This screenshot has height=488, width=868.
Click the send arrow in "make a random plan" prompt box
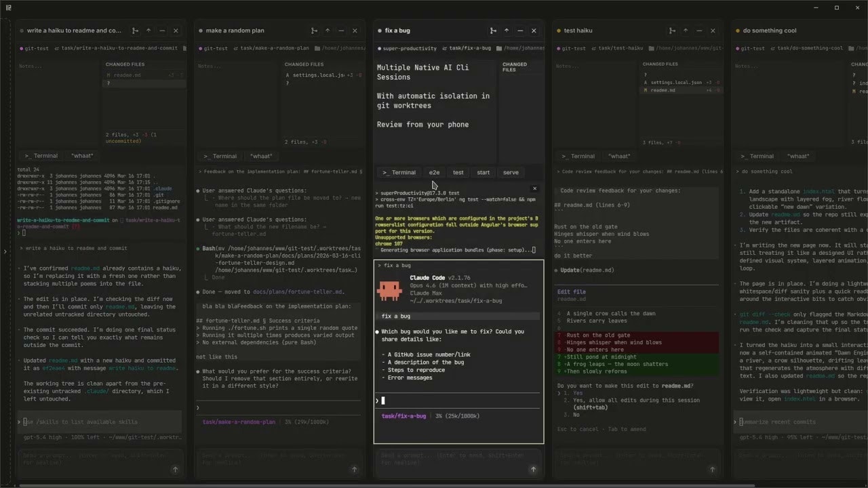pyautogui.click(x=354, y=469)
